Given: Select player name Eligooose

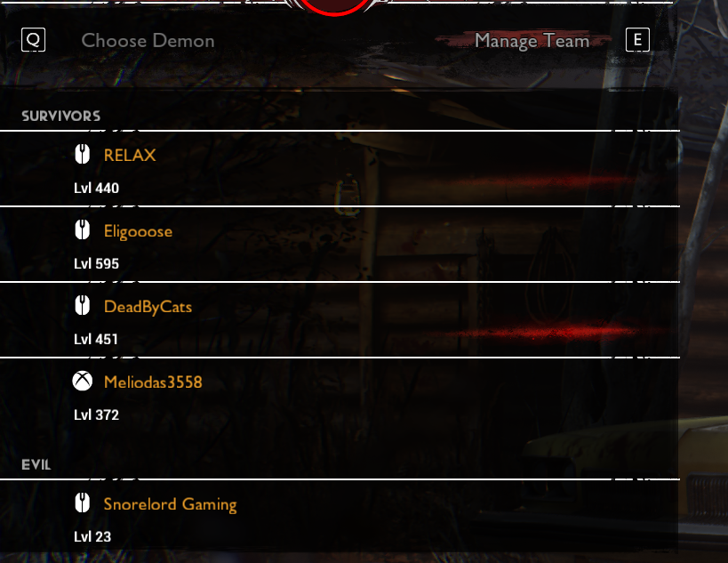Looking at the screenshot, I should 138,231.
